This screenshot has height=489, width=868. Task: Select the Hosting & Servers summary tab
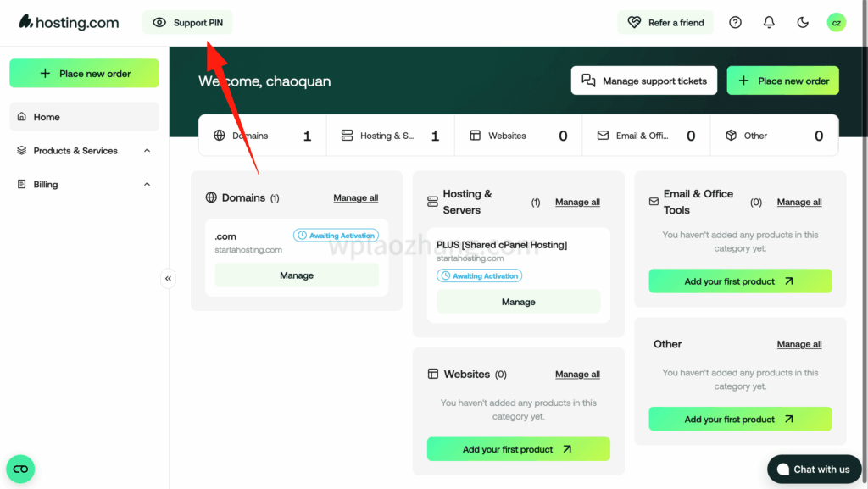(390, 136)
